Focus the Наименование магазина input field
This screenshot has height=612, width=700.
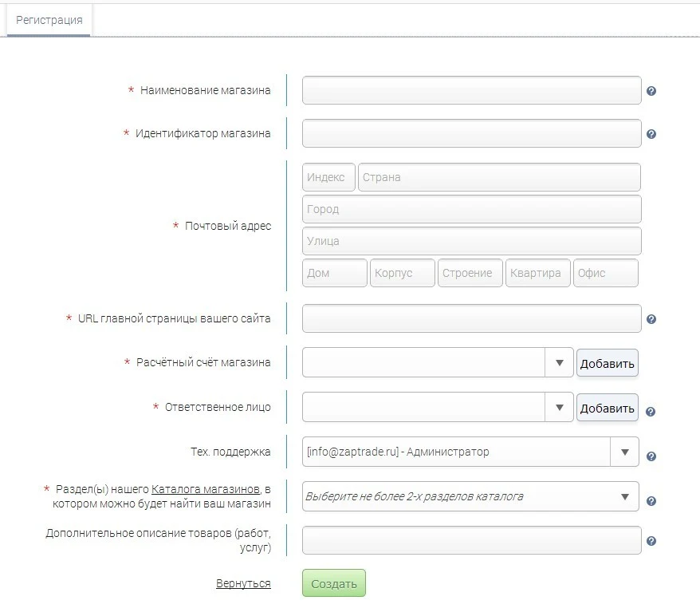point(471,91)
